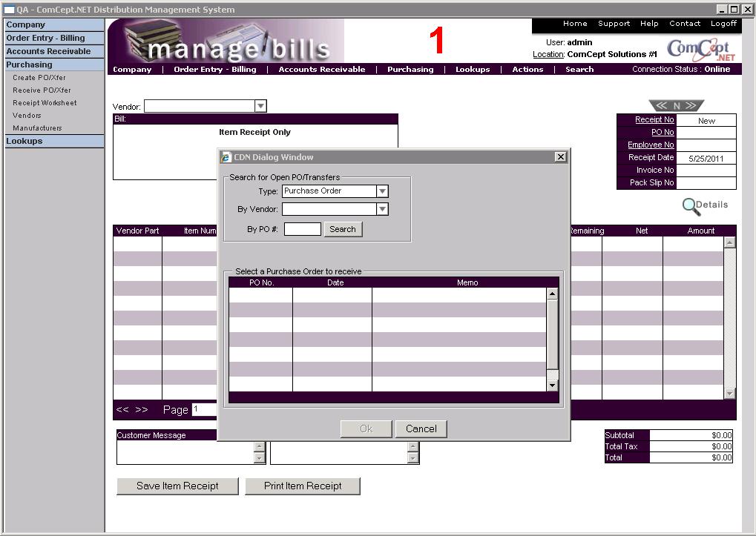Expand the Lookups section in sidebar

tap(24, 141)
